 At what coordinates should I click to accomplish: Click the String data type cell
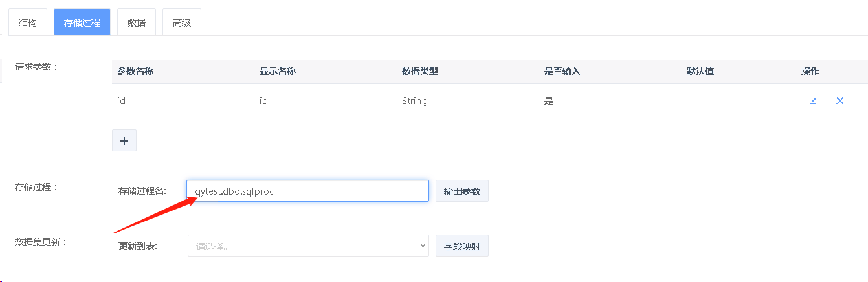click(x=415, y=101)
